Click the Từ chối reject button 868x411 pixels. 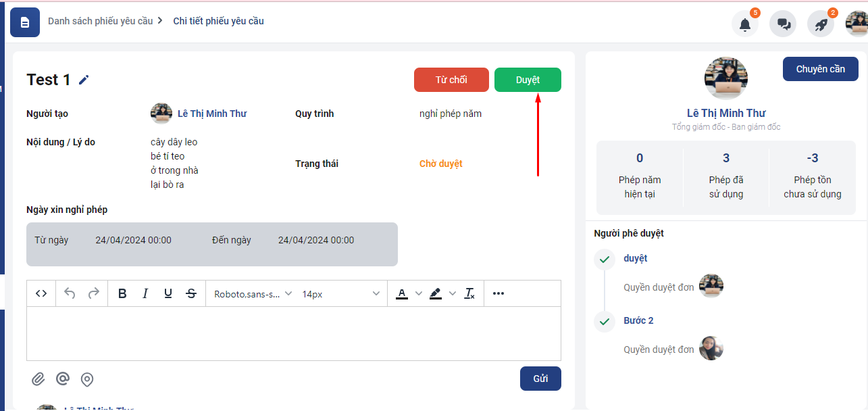tap(451, 80)
